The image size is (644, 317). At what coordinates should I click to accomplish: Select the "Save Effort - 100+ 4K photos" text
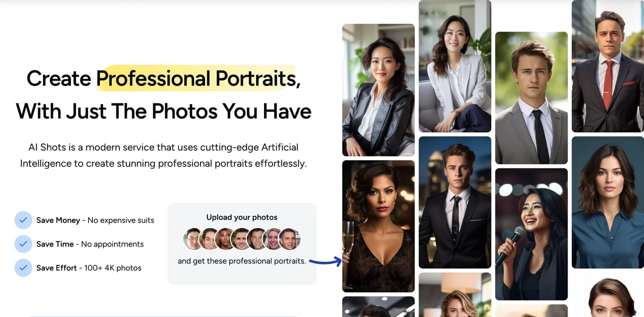point(89,268)
